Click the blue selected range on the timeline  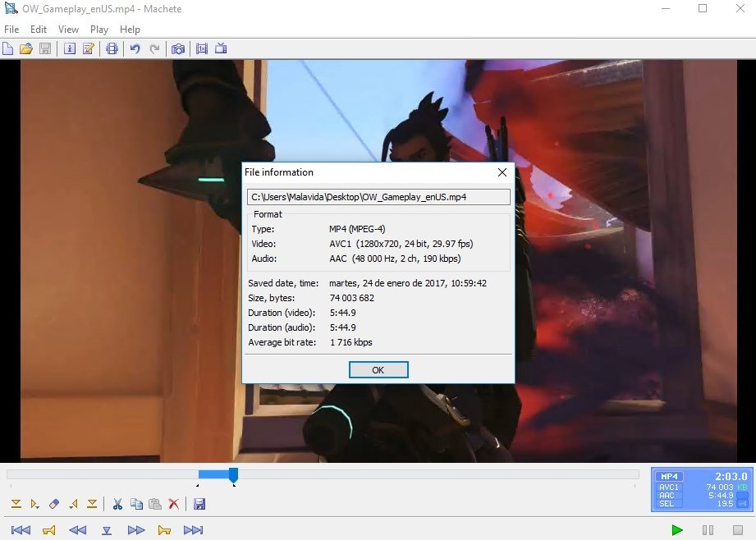[213, 474]
